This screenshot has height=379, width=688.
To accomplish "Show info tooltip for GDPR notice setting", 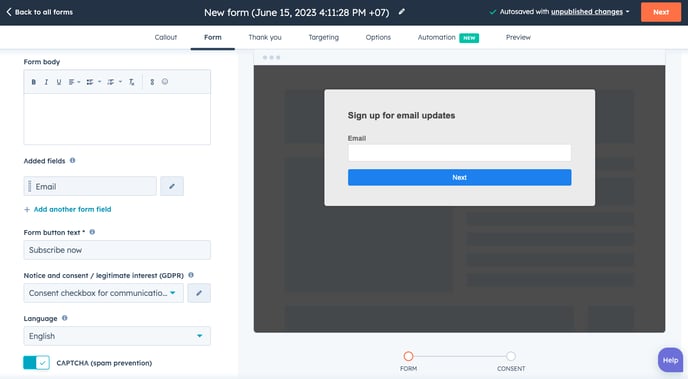I will [191, 275].
